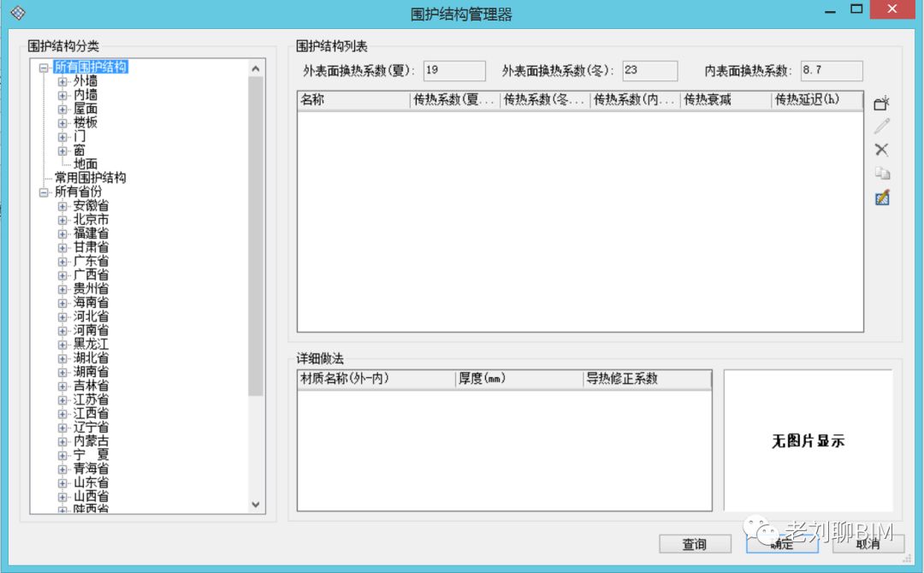This screenshot has width=924, height=573.
Task: Click the copy structure icon
Action: [881, 174]
